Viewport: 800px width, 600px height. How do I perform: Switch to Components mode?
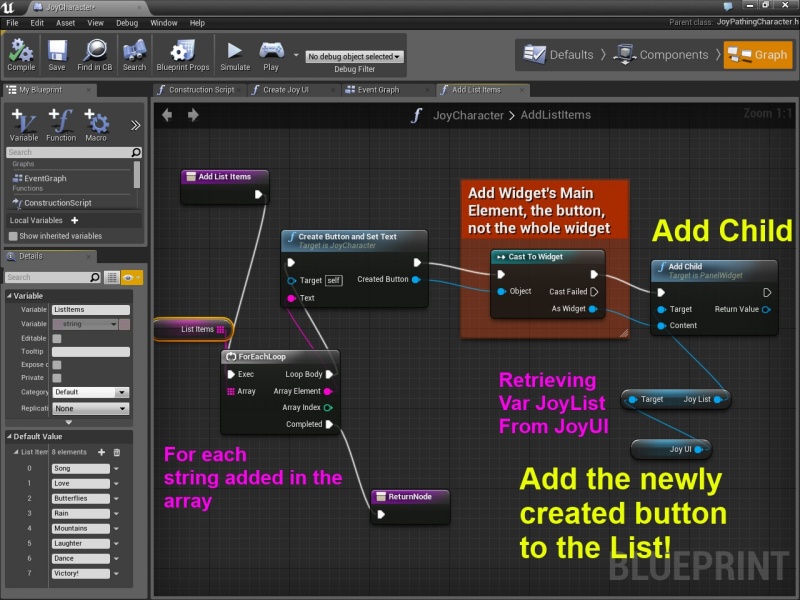click(661, 55)
